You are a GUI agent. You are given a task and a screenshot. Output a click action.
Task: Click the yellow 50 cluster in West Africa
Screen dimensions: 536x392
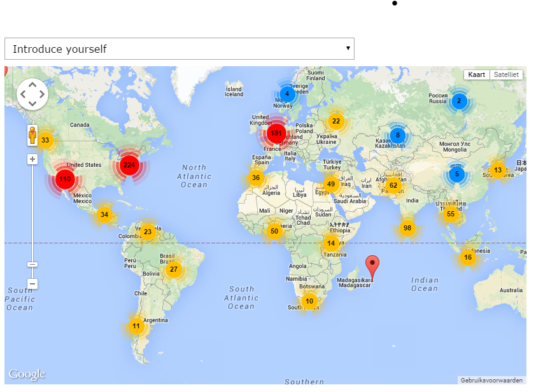[274, 231]
